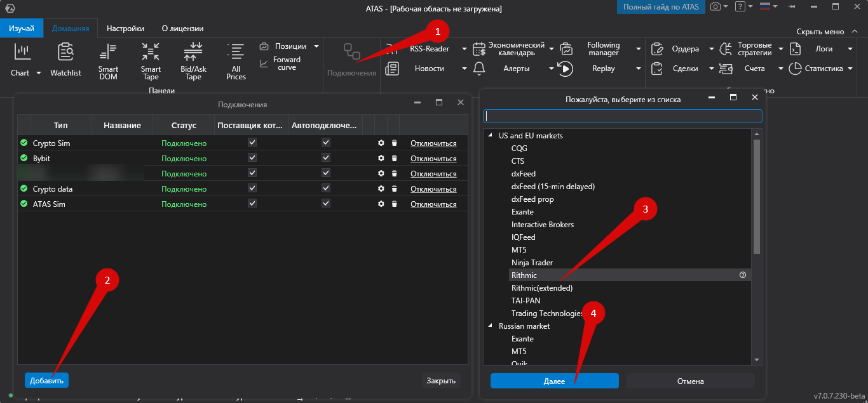Image resolution: width=868 pixels, height=403 pixels.
Task: Switch to the О лицензии tab
Action: [x=183, y=29]
